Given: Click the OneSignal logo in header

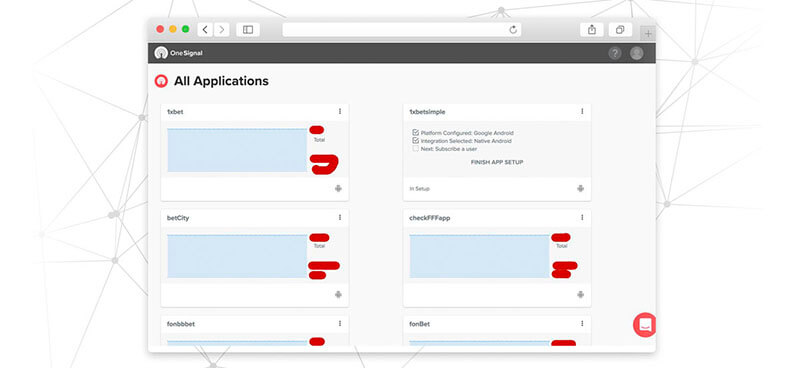Looking at the screenshot, I should tap(179, 53).
